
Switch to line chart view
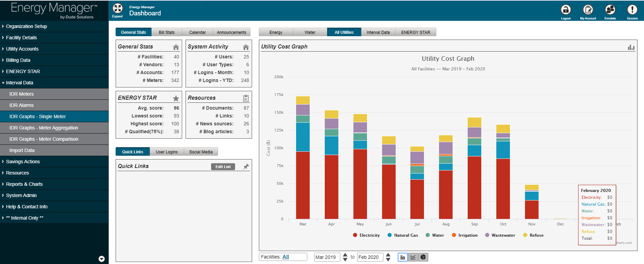pos(413,257)
